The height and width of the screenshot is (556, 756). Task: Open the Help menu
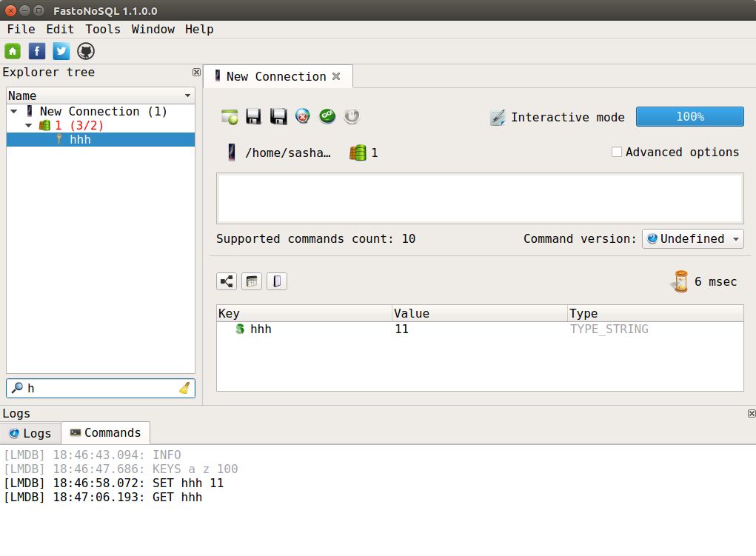199,30
